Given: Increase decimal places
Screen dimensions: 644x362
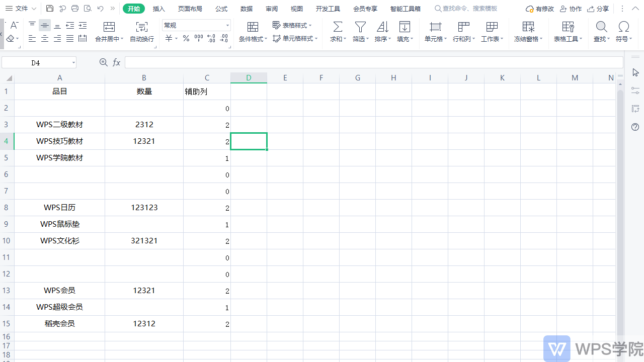Looking at the screenshot, I should coord(211,39).
